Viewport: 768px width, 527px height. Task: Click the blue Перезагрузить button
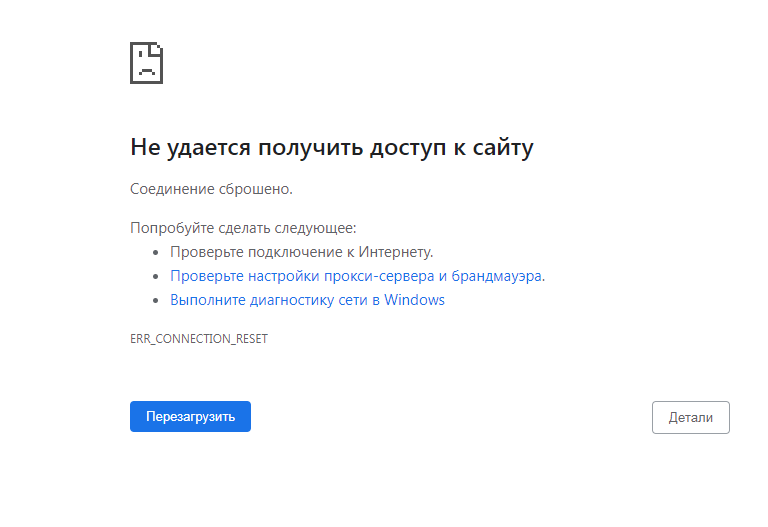click(x=190, y=417)
